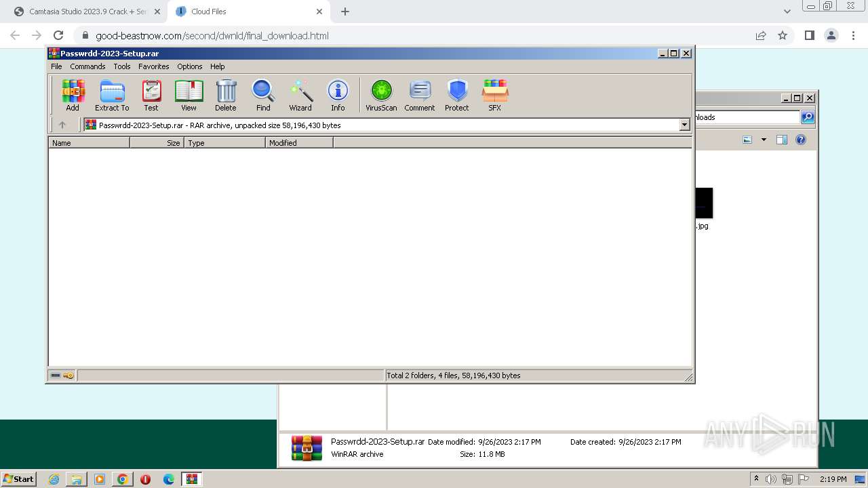Convert archive with SFX icon

point(495,95)
